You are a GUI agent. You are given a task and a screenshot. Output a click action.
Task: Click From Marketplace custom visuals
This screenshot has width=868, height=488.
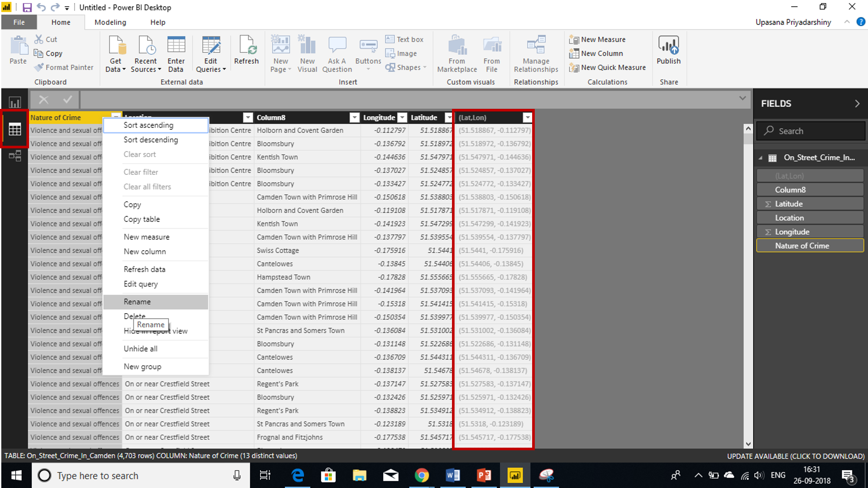click(x=457, y=54)
